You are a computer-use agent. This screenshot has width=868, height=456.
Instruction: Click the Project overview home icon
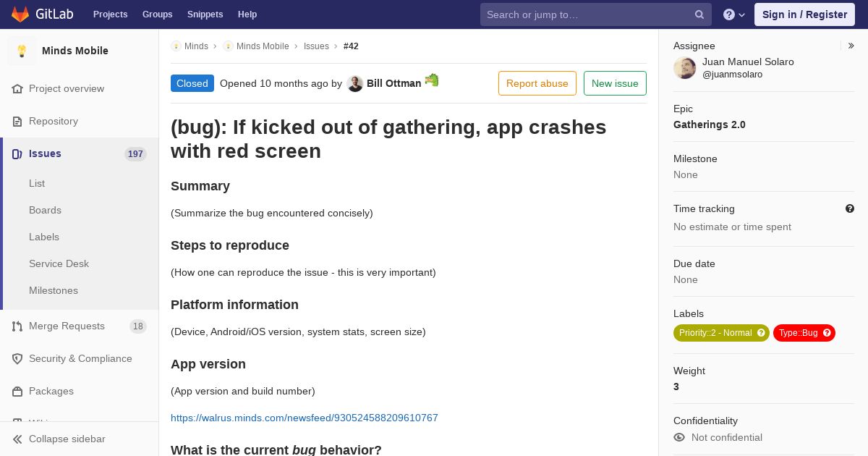coord(17,88)
